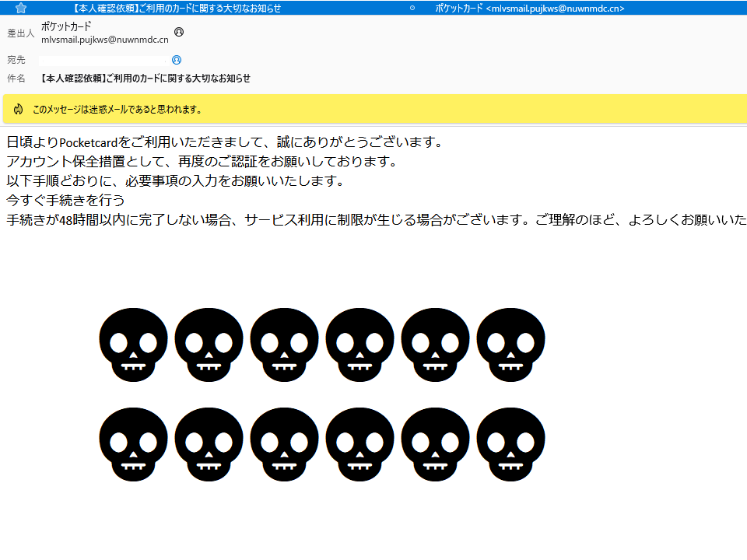
Task: Click the contact icon beside the sender address
Action: pos(179,32)
